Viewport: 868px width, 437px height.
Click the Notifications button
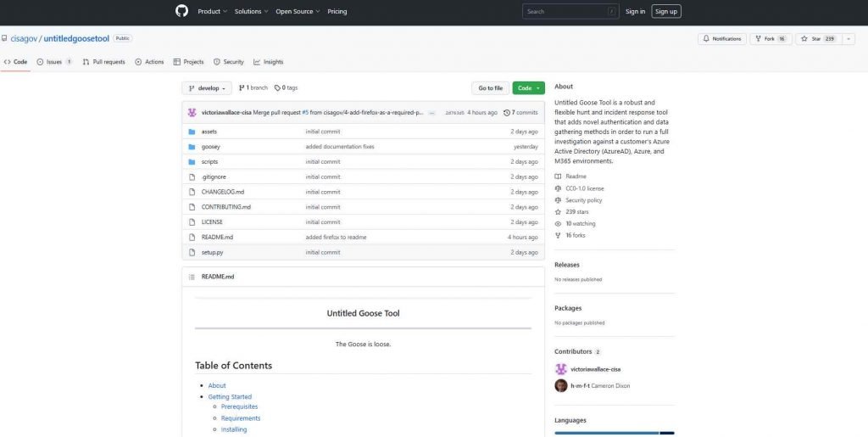[722, 39]
